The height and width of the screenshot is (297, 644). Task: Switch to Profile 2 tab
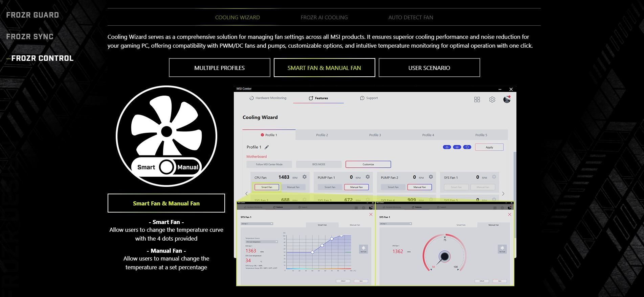pos(322,135)
